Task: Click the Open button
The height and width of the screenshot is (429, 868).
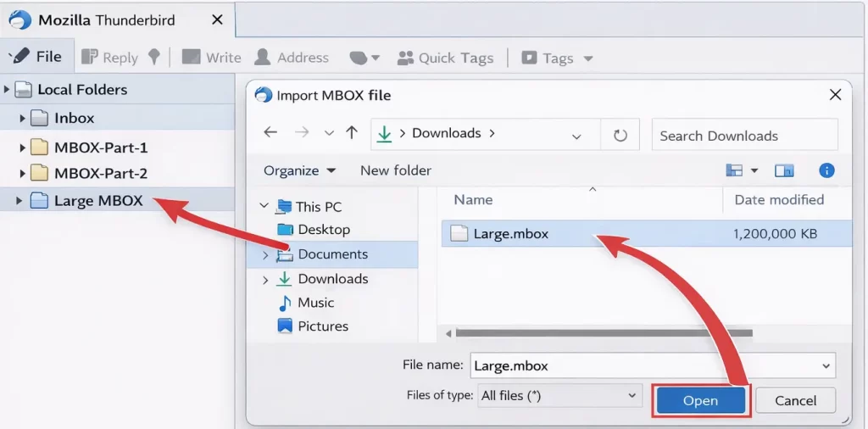Action: (x=700, y=401)
